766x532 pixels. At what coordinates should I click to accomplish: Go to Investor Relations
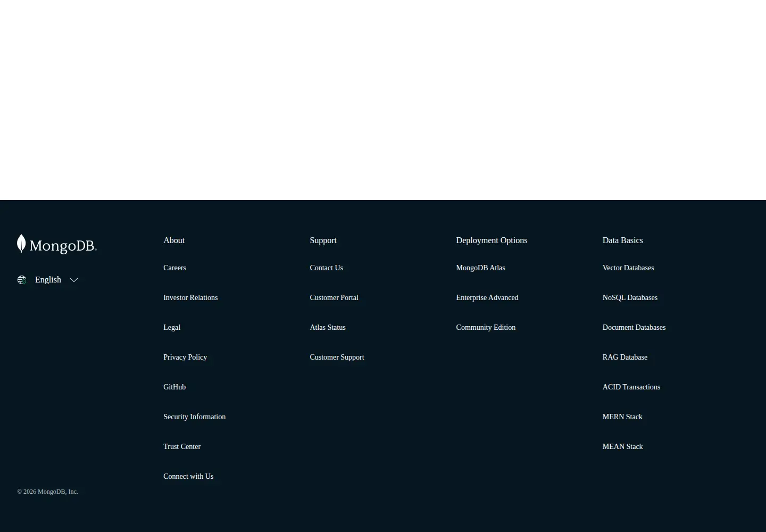190,297
